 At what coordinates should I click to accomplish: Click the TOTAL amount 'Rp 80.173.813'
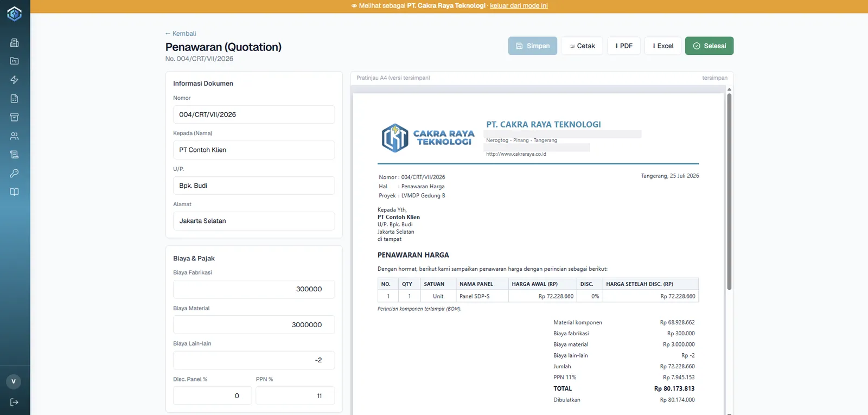pyautogui.click(x=674, y=389)
